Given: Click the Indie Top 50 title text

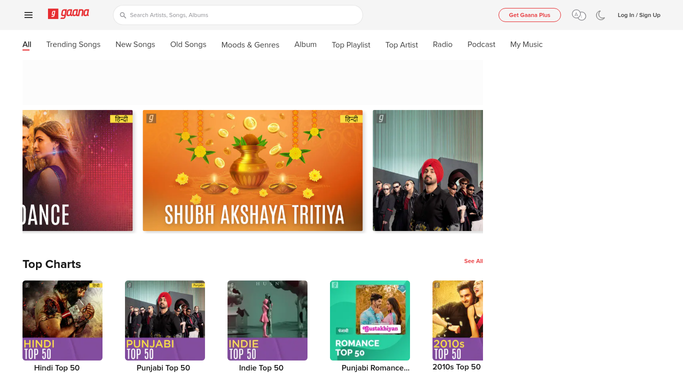Looking at the screenshot, I should (x=261, y=368).
